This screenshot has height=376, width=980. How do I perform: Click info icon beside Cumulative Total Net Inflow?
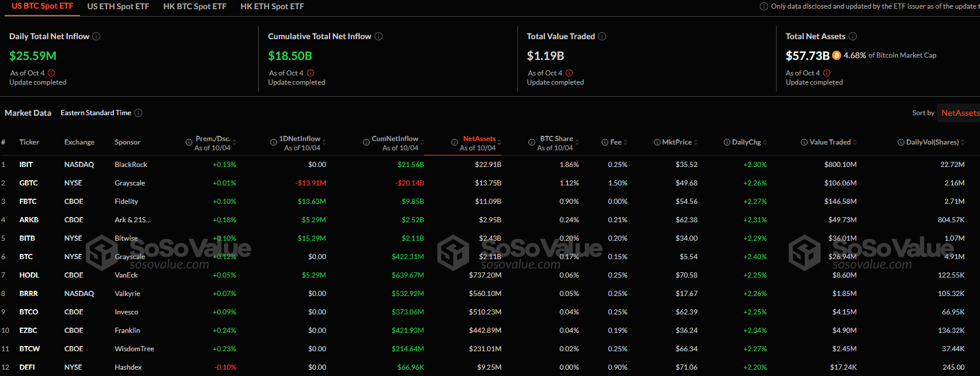(x=379, y=36)
